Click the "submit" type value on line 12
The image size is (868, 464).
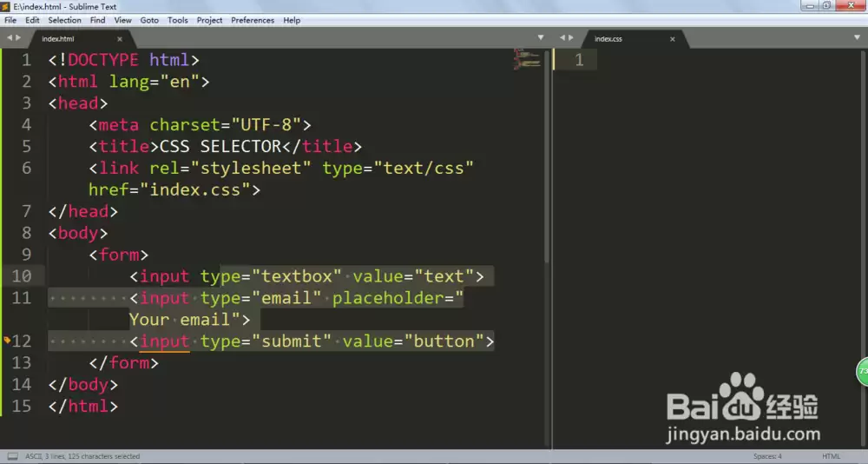[291, 341]
